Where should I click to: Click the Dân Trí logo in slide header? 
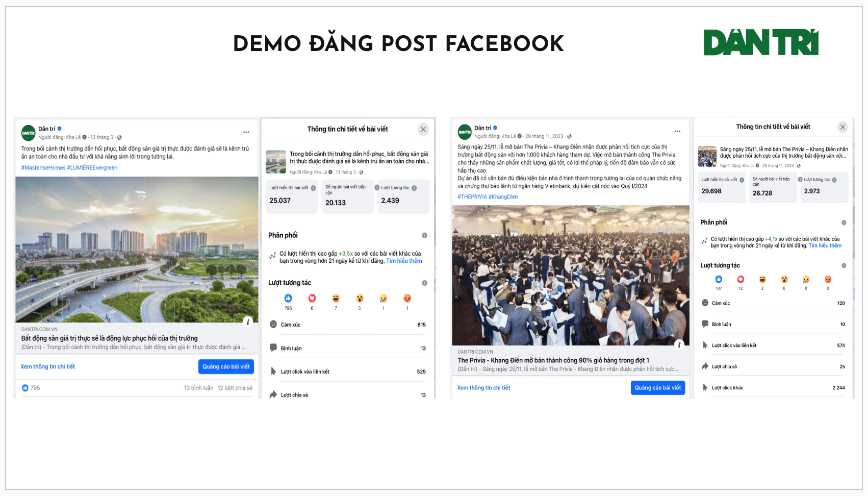(x=761, y=42)
